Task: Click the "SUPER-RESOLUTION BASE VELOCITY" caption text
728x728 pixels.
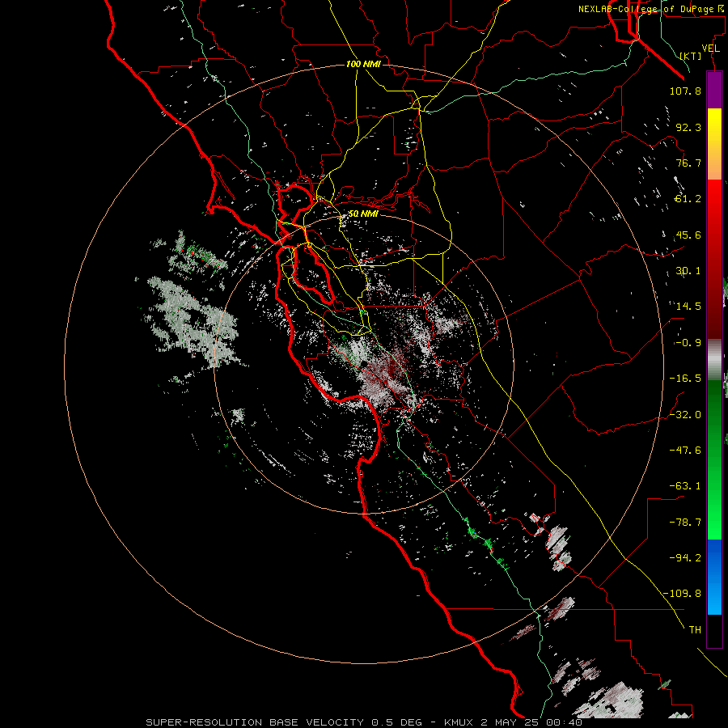Action: pos(255,722)
